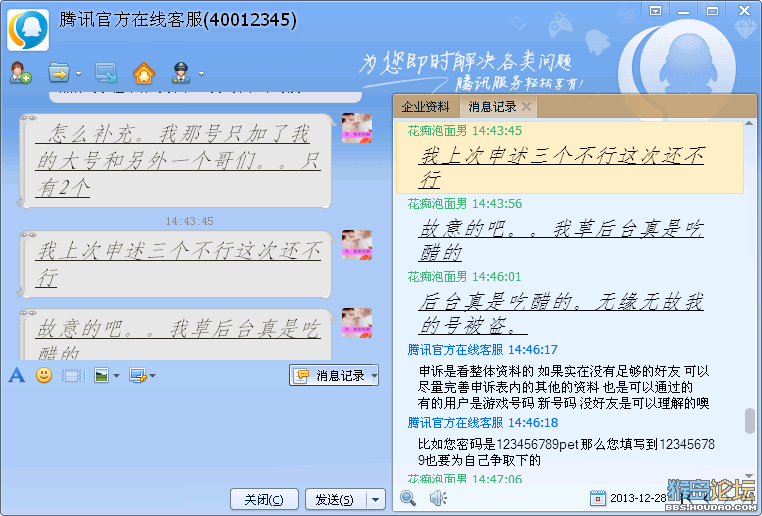Click history scrollbar up arrow
Screen dimensions: 762x516
[x=749, y=123]
